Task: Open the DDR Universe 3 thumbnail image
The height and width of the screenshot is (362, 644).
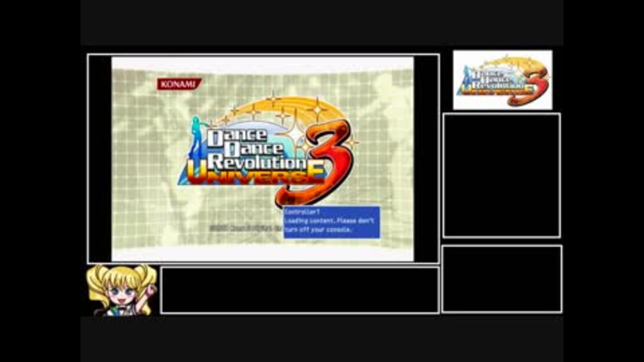Action: (502, 80)
